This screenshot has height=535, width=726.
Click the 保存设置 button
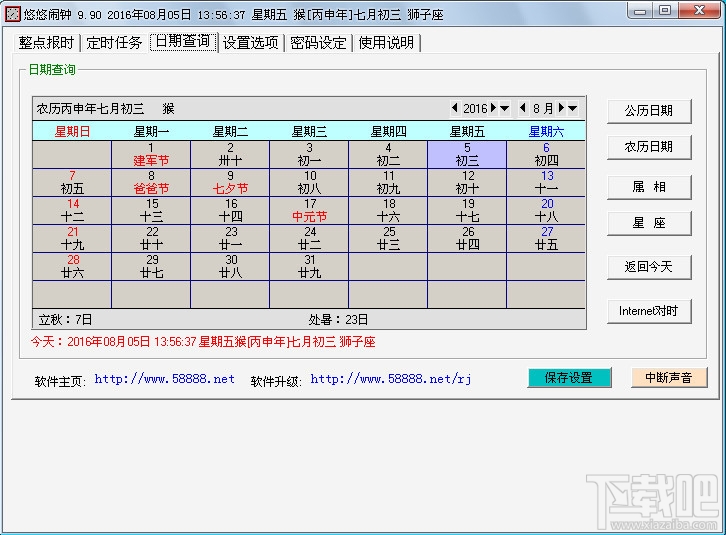point(569,378)
